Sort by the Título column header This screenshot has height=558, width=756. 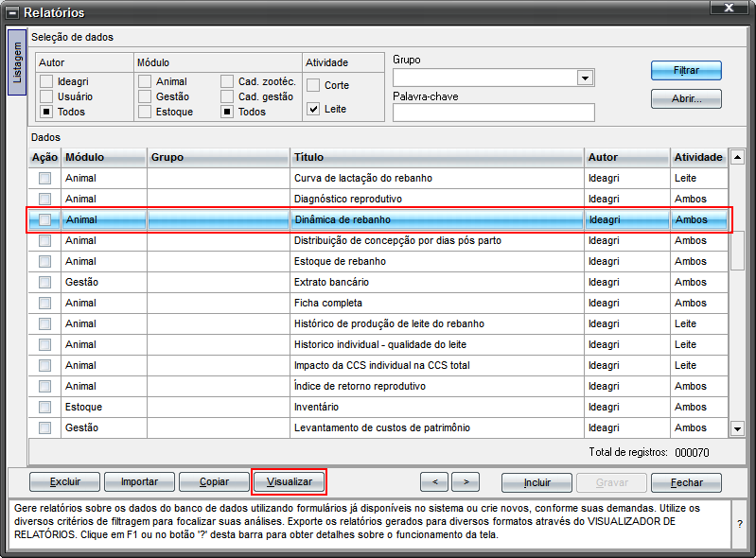(x=437, y=157)
